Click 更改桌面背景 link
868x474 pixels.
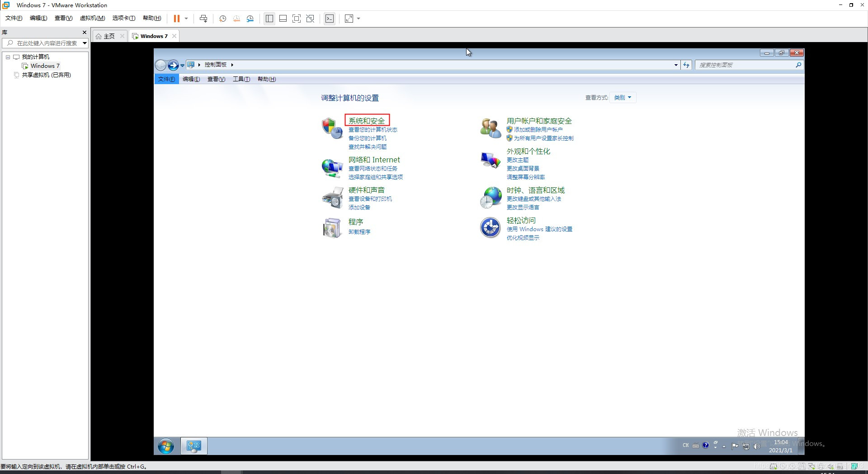tap(523, 169)
